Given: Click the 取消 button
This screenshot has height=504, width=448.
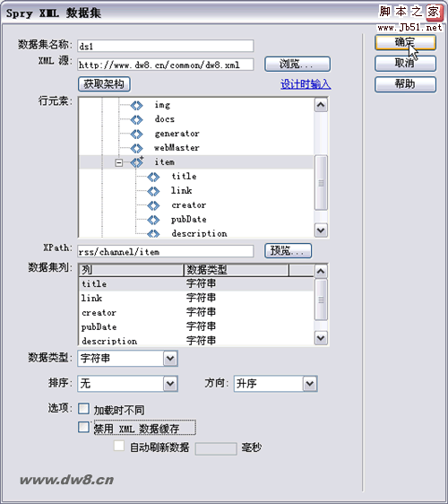Looking at the screenshot, I should pyautogui.click(x=405, y=64).
